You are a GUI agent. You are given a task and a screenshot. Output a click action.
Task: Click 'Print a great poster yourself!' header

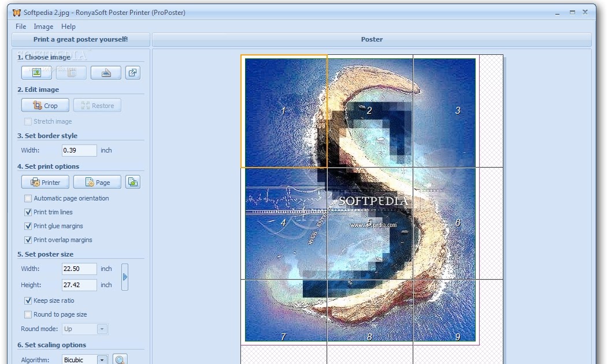pos(81,39)
